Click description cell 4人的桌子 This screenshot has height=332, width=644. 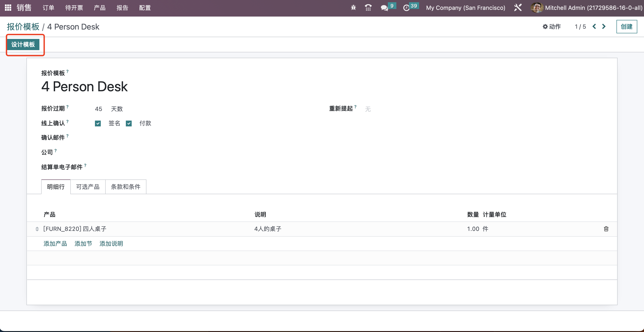[x=268, y=229]
